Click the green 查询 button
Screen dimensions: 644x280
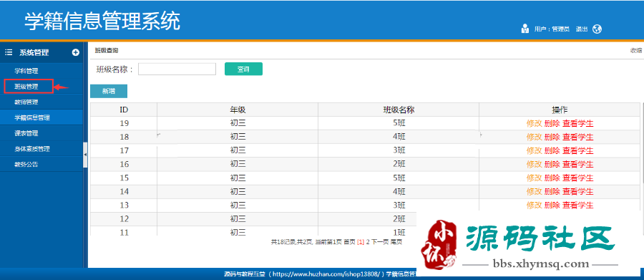(243, 69)
